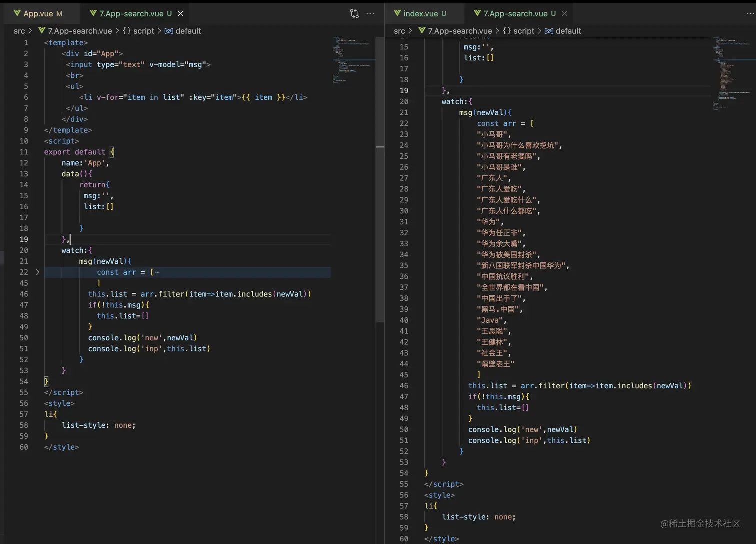This screenshot has height=544, width=756.
Task: Click the left editor's minimap
Action: coord(353,60)
